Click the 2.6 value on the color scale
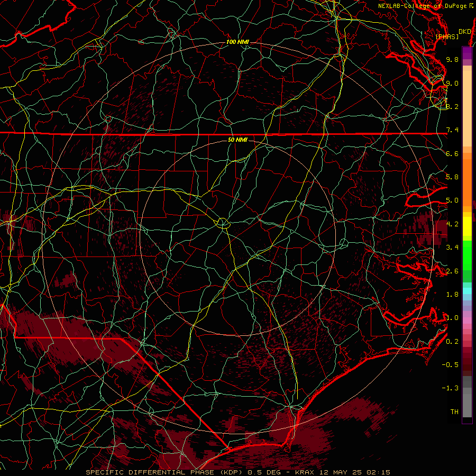This screenshot has width=476, height=476. click(452, 271)
